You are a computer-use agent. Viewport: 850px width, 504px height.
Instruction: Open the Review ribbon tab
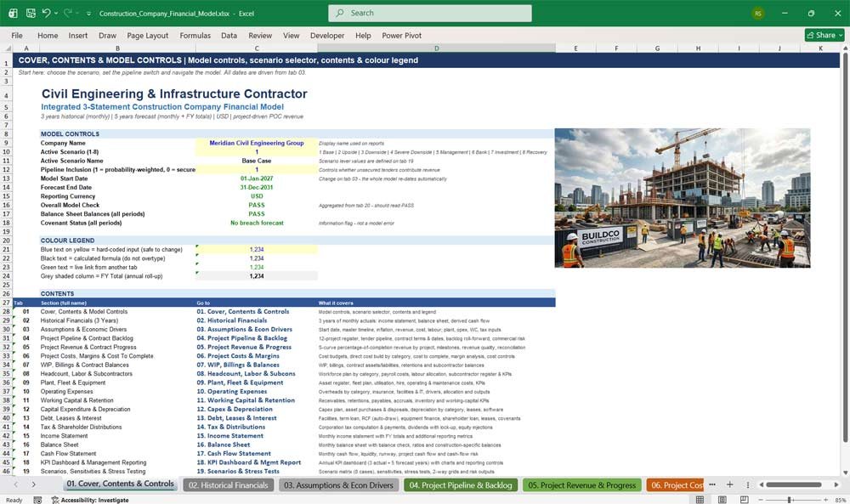point(260,35)
